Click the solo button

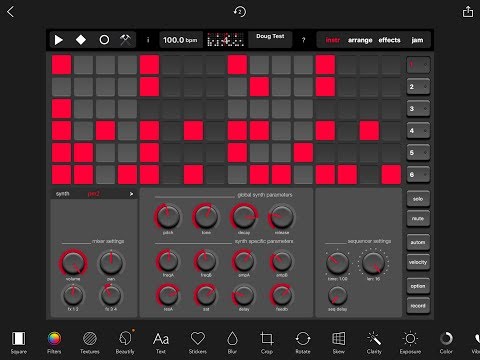pyautogui.click(x=418, y=199)
